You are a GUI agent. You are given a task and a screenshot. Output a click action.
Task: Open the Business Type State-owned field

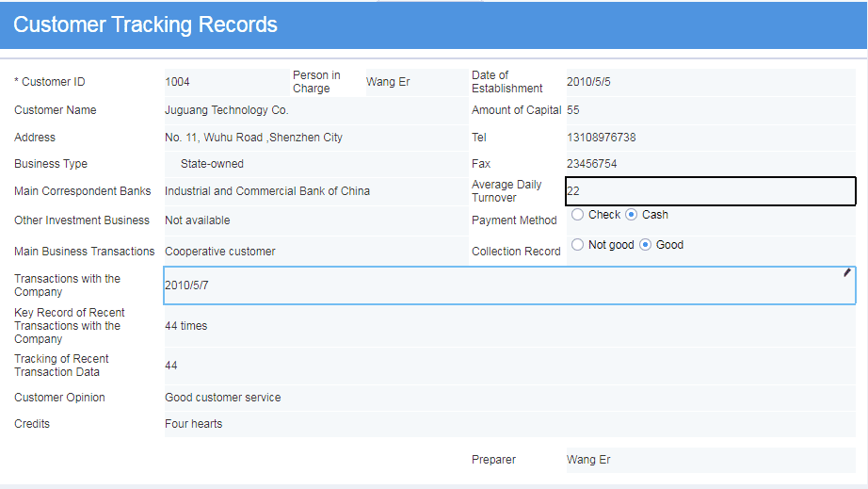(316, 164)
